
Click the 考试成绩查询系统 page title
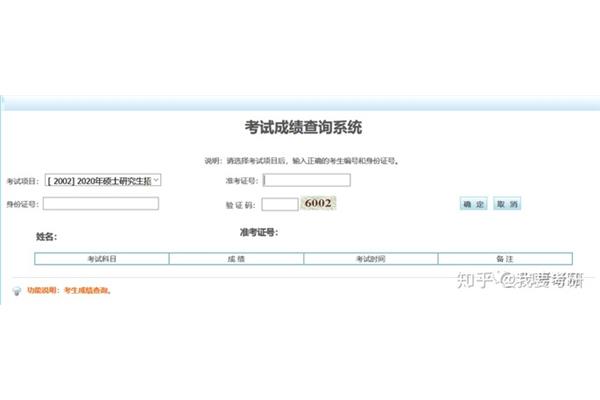[303, 127]
